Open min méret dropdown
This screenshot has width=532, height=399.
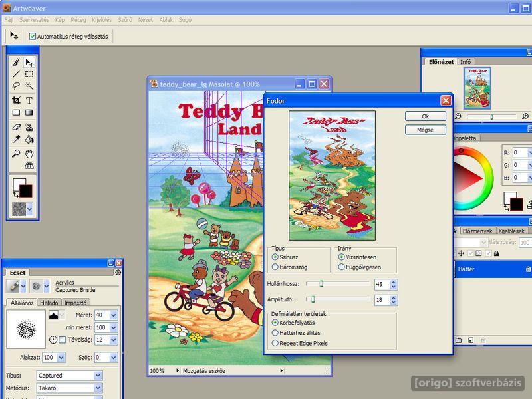(114, 327)
